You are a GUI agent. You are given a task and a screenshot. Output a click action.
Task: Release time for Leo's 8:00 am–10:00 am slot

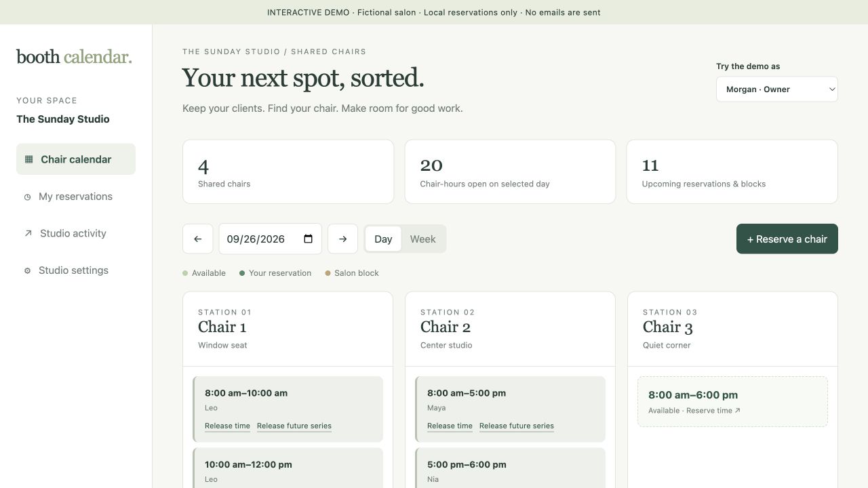coord(227,426)
